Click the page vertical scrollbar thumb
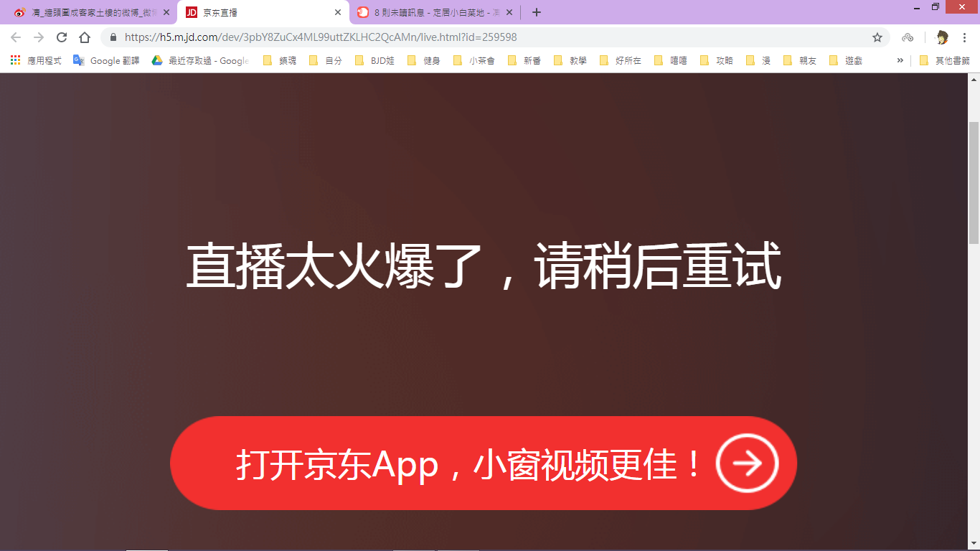The height and width of the screenshot is (551, 980). [x=974, y=183]
